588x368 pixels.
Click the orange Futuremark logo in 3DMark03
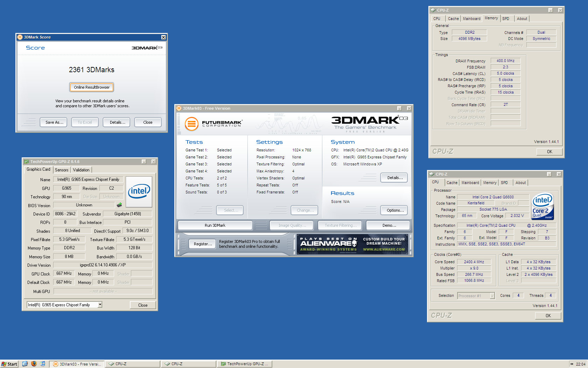pyautogui.click(x=191, y=124)
